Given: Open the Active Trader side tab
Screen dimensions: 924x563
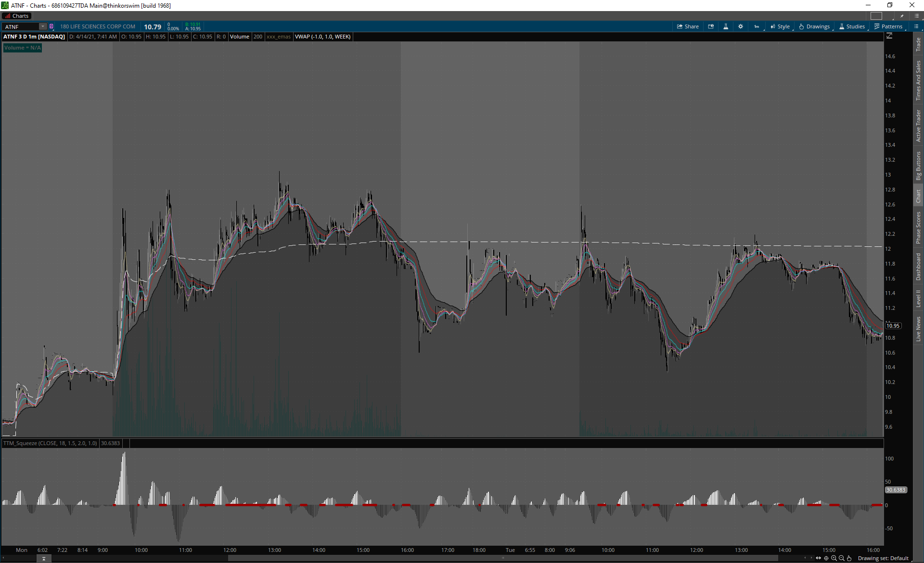Looking at the screenshot, I should coord(918,126).
